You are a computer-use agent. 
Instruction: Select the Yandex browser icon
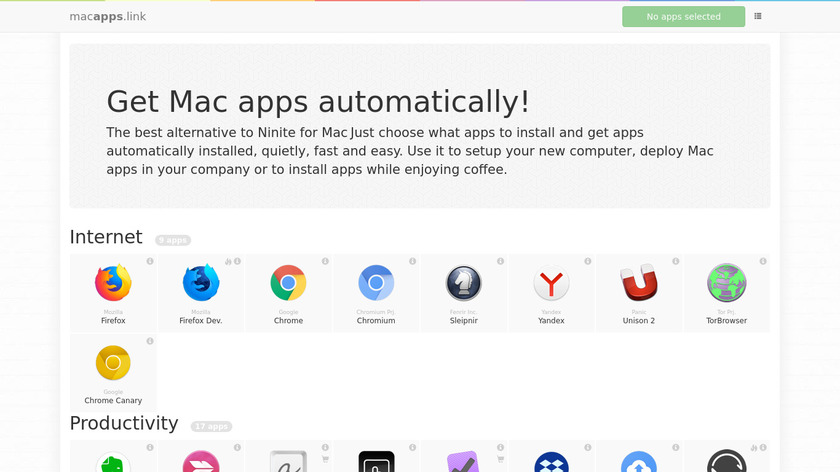551,283
